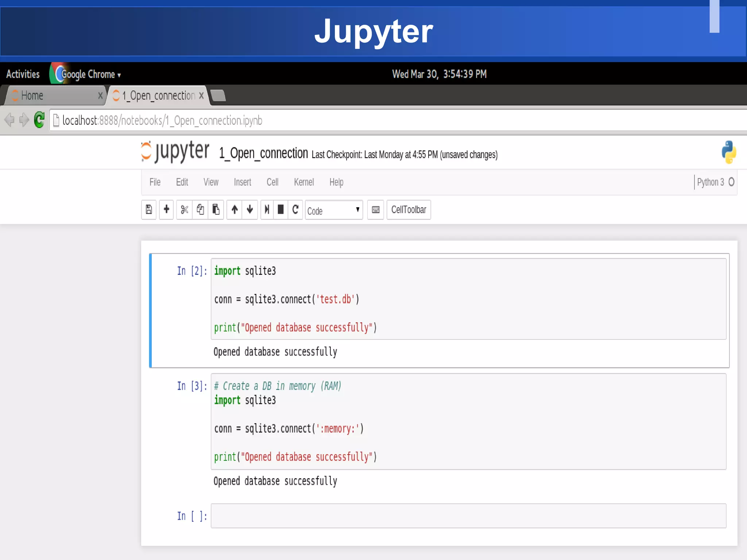The width and height of the screenshot is (747, 560).
Task: Move selected cell up arrow
Action: [235, 210]
